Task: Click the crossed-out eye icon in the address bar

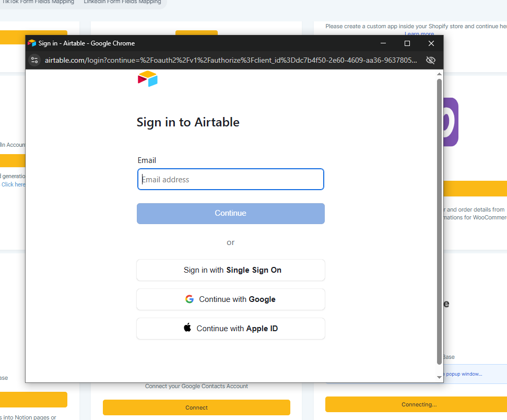Action: 430,60
